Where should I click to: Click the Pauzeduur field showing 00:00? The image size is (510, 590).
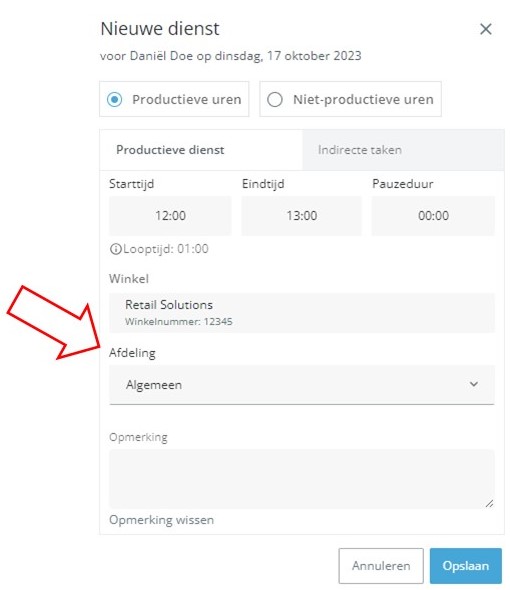point(433,216)
